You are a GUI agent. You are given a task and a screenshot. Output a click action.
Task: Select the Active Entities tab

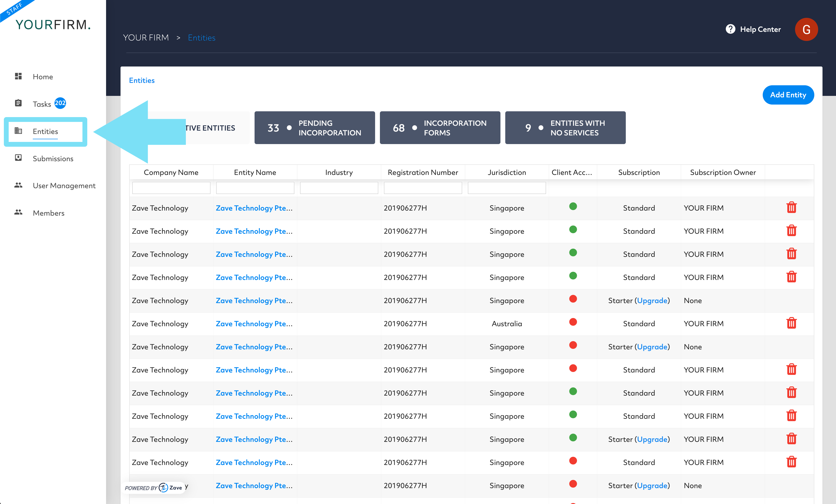(x=210, y=128)
